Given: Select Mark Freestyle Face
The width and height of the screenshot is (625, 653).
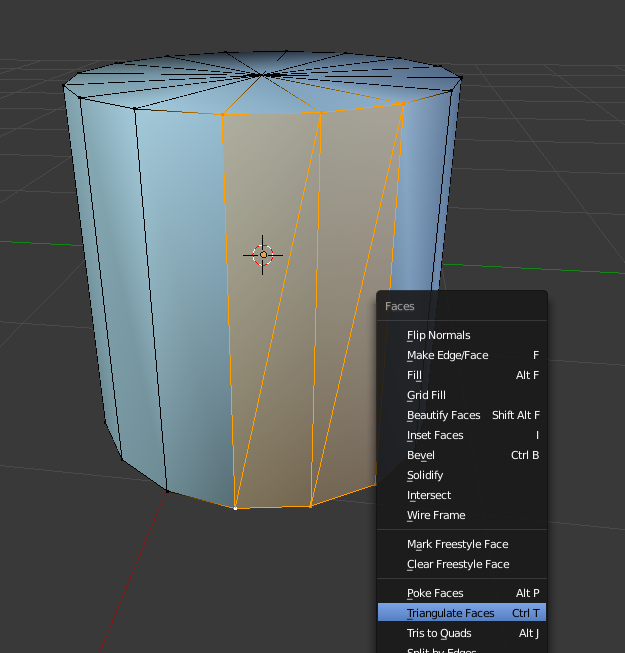Looking at the screenshot, I should (x=457, y=544).
